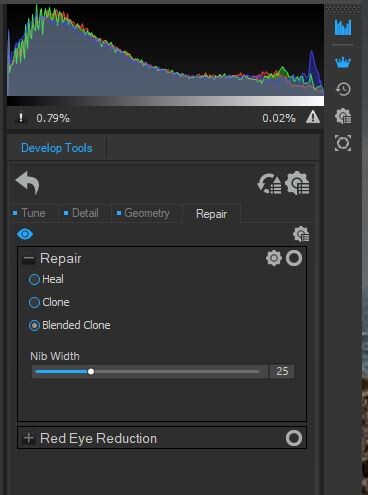Click the 0.79% shadow clipping value
The height and width of the screenshot is (495, 368).
point(53,118)
